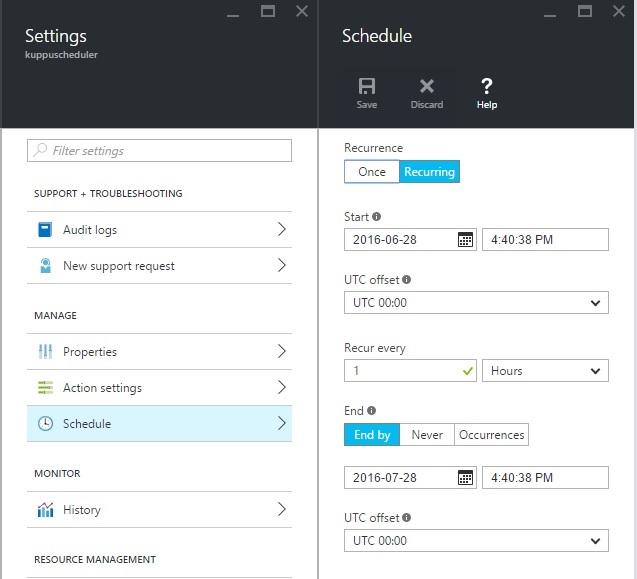Select Once recurrence option

[x=372, y=172]
